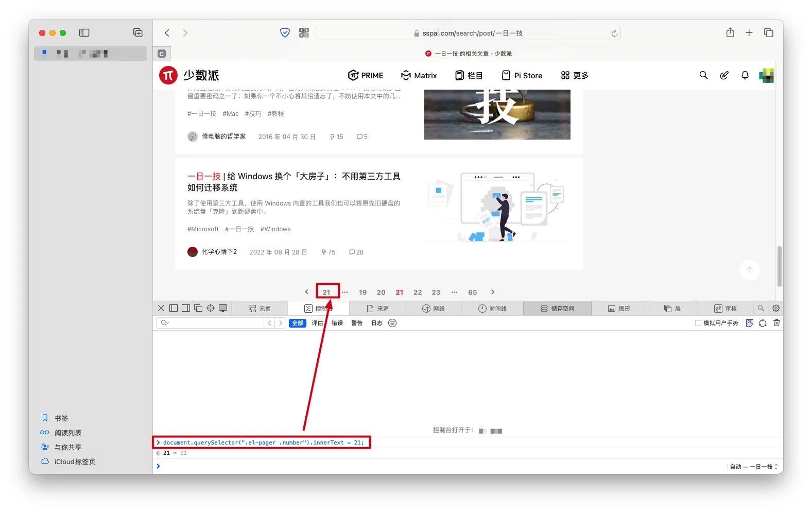Open the privacy shield report
This screenshot has width=812, height=512.
coord(285,33)
